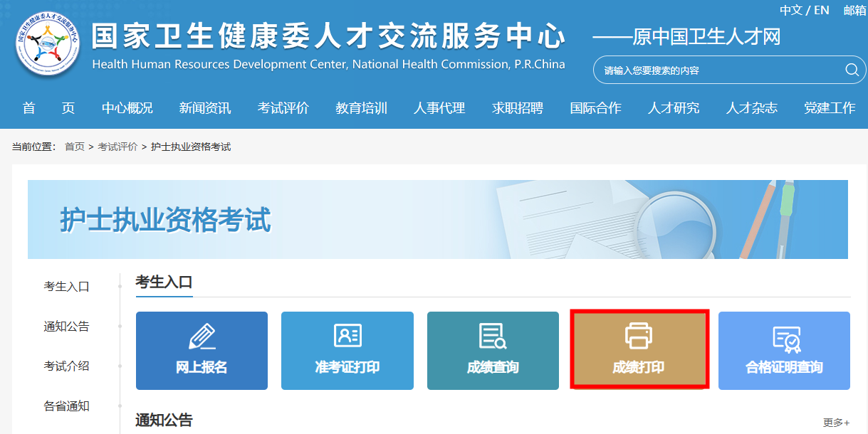This screenshot has height=434, width=868.
Task: Go to 教育培训 navigation item
Action: tap(362, 108)
